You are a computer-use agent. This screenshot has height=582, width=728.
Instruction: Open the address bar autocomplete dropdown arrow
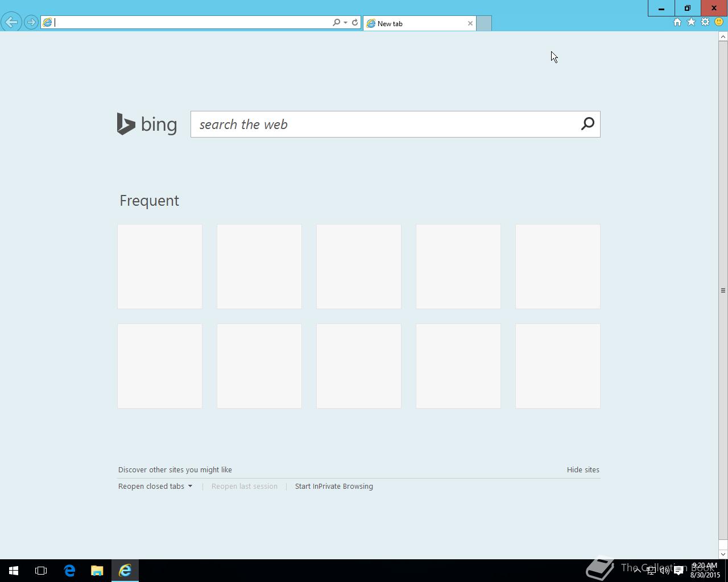[345, 23]
